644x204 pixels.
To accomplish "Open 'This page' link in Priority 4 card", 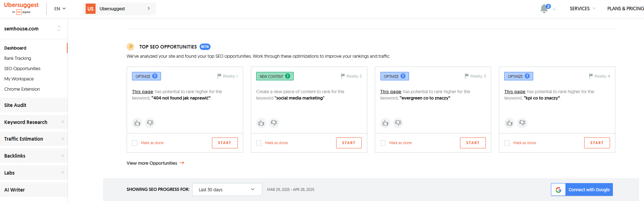I will coord(515,92).
